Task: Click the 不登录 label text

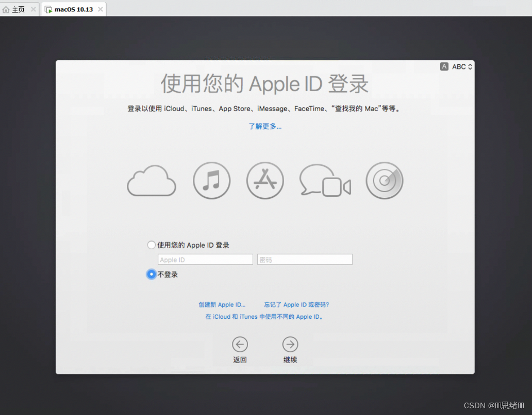Action: click(x=168, y=274)
